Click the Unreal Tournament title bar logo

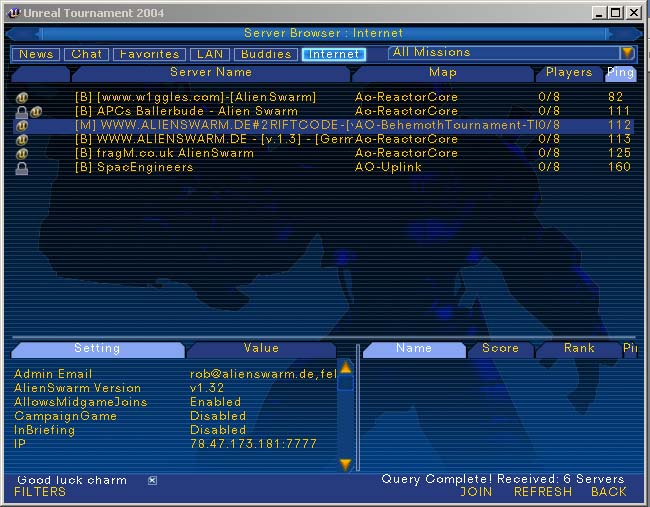click(x=14, y=12)
